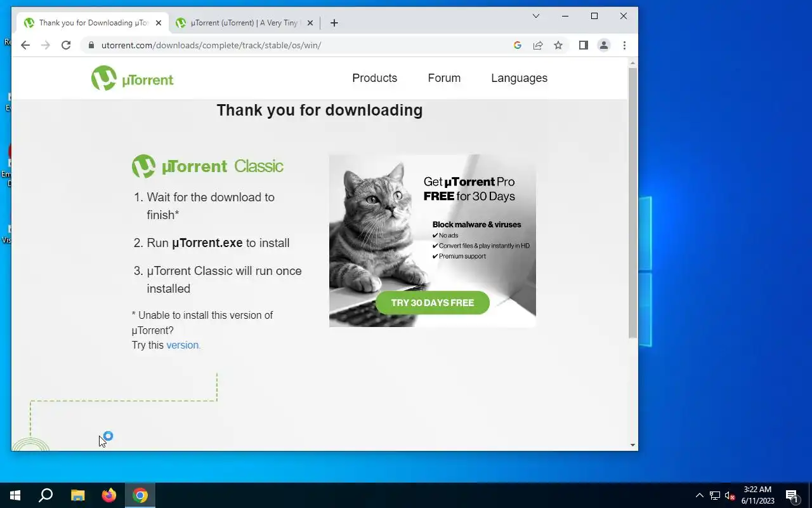
Task: Click the µTorrent logo in page header
Action: click(132, 78)
